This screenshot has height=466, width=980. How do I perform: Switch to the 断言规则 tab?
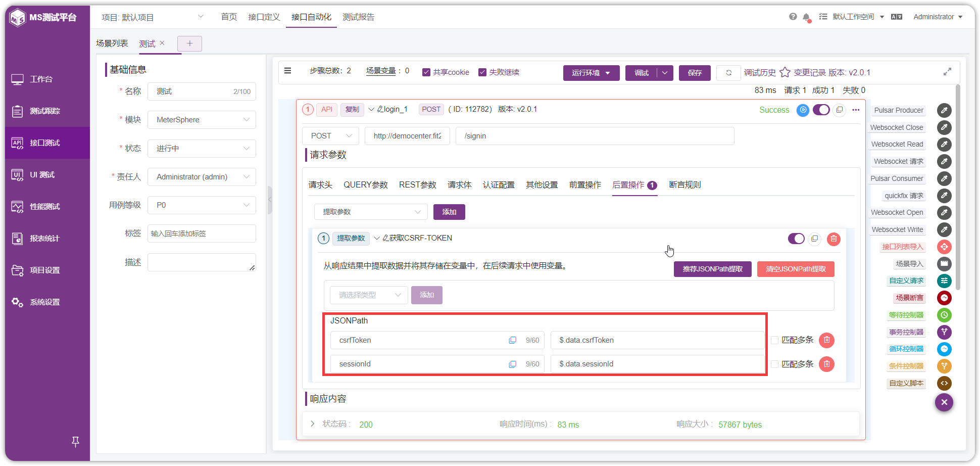685,185
